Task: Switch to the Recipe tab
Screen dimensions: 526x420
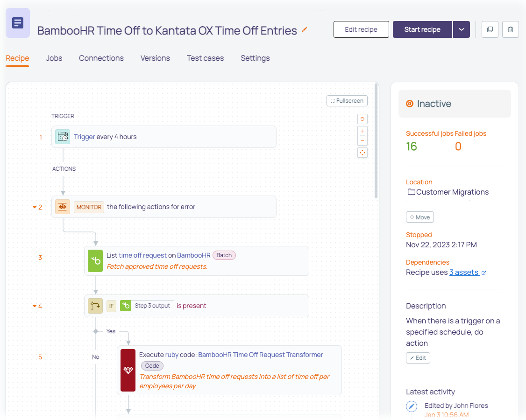Action: pyautogui.click(x=17, y=58)
